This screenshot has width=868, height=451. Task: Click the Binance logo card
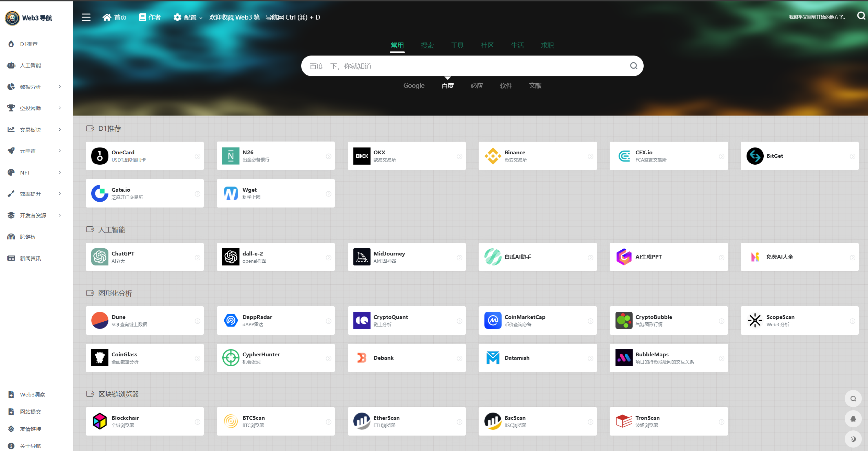[493, 156]
